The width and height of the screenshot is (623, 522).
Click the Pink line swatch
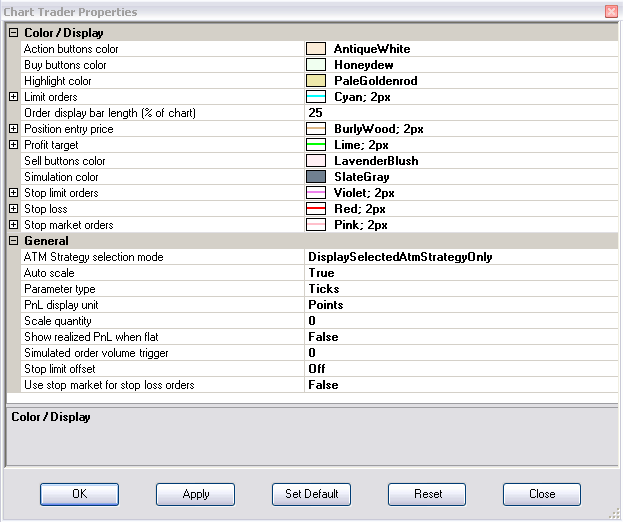pyautogui.click(x=316, y=224)
